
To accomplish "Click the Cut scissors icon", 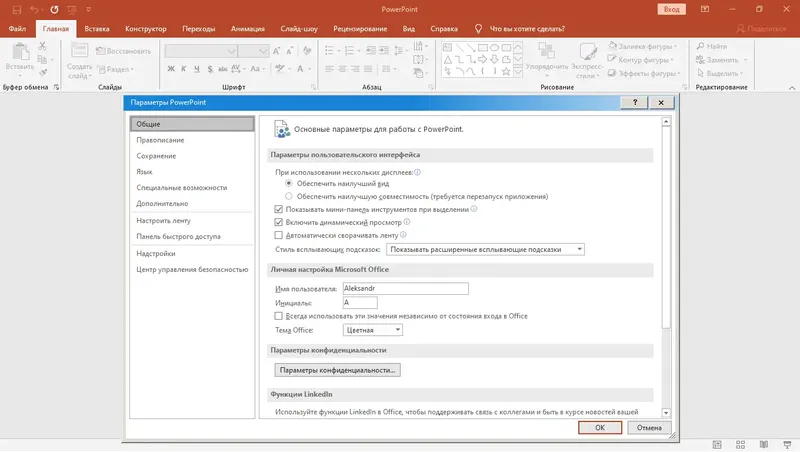I will coord(42,46).
